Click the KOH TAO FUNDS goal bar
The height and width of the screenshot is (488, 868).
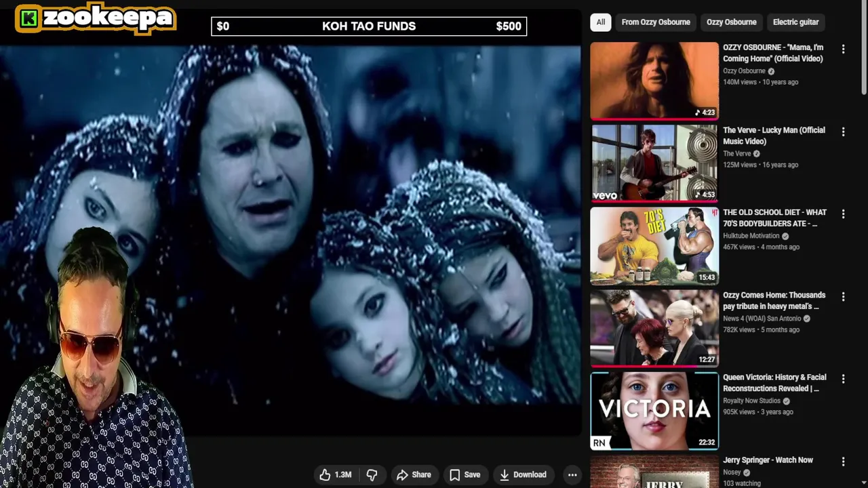pyautogui.click(x=369, y=26)
